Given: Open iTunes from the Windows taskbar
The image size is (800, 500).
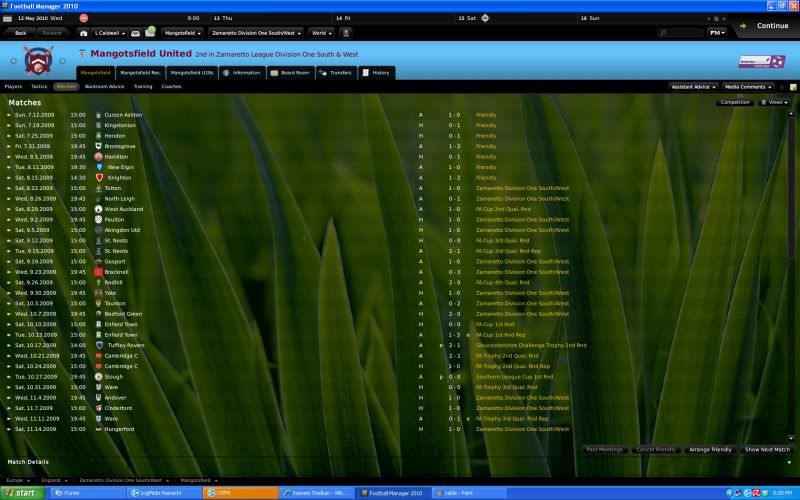Looking at the screenshot, I should 76,493.
